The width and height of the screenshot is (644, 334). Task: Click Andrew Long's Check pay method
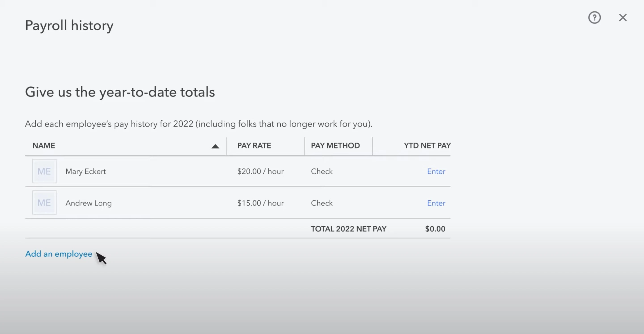pos(322,203)
